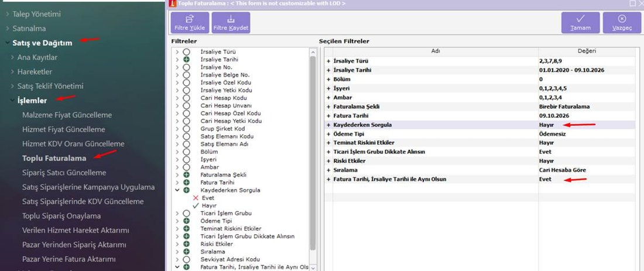Open Pazar Yerine Fatura Aktarımı
The height and width of the screenshot is (271, 644).
pos(69,259)
